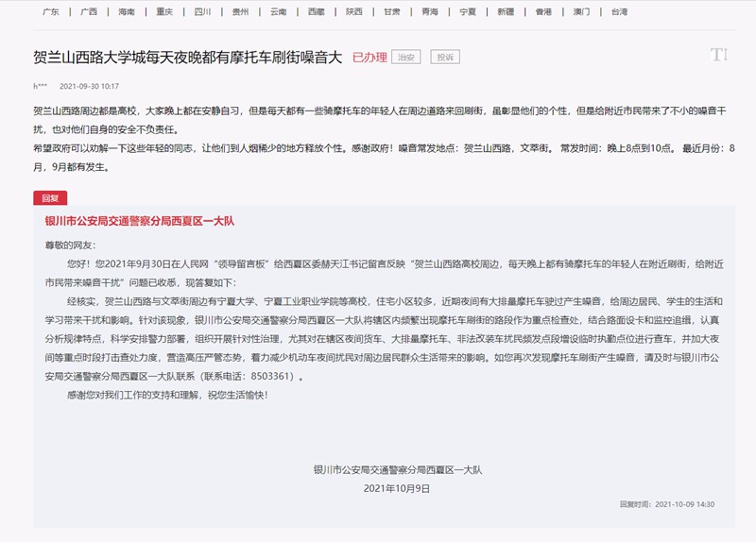Go to the 海南 region
The image size is (756, 542).
(x=127, y=12)
